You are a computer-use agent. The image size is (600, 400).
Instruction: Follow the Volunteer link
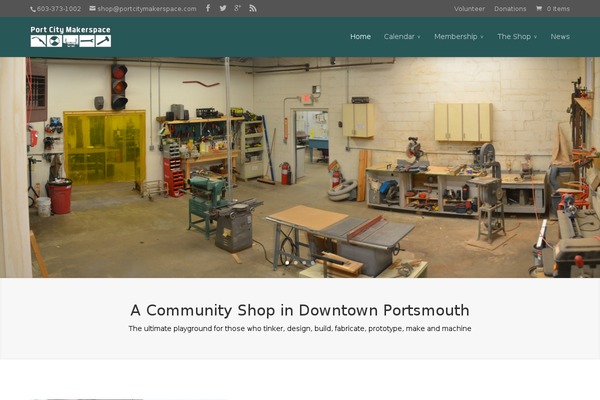tap(469, 8)
